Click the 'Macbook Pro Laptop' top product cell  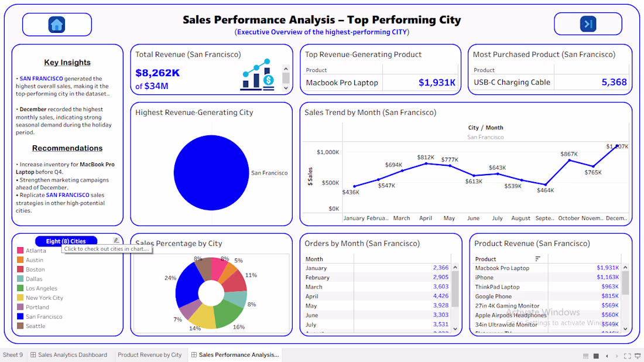(342, 83)
